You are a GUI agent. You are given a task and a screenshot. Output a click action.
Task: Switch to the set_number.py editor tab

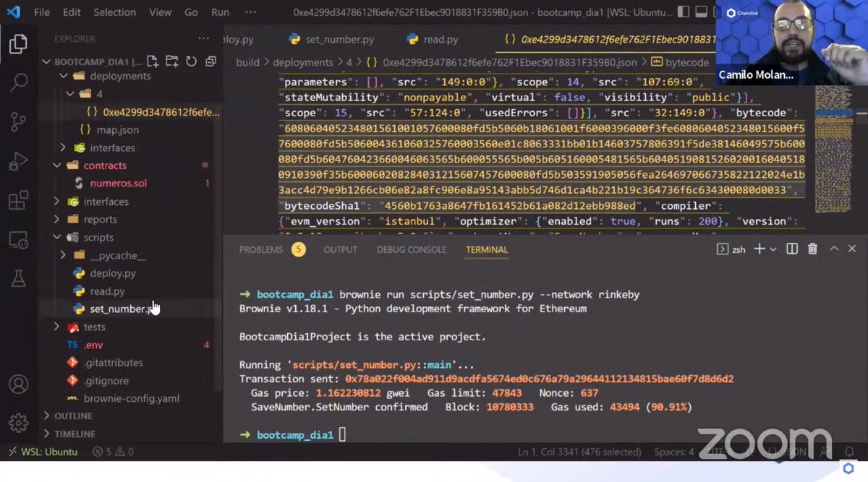(x=331, y=39)
